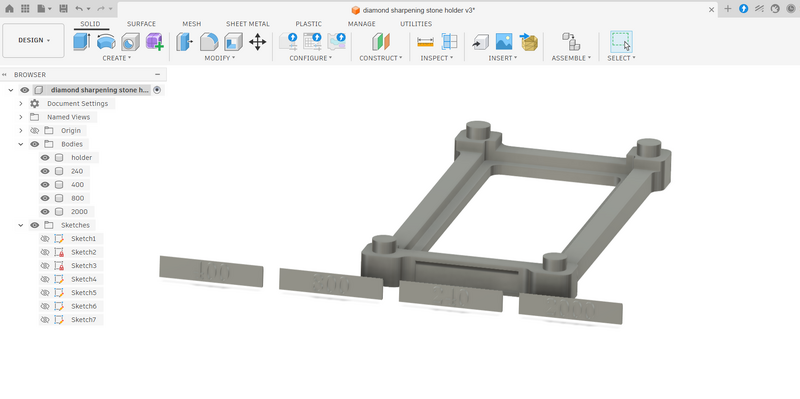Select the Press Pull tool
The image size is (800, 399).
coord(184,41)
